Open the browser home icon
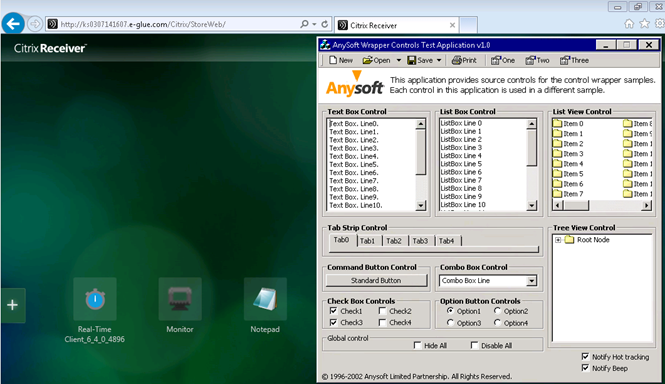This screenshot has width=665, height=384. tap(629, 24)
